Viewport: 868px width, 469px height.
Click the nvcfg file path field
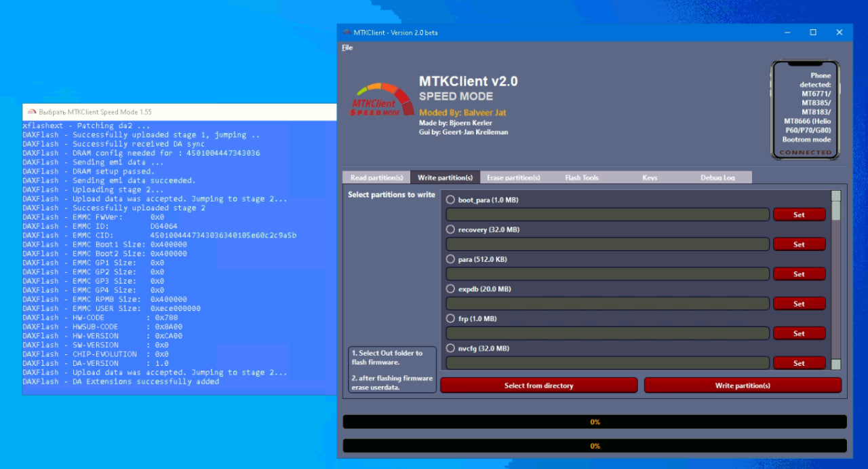[608, 363]
